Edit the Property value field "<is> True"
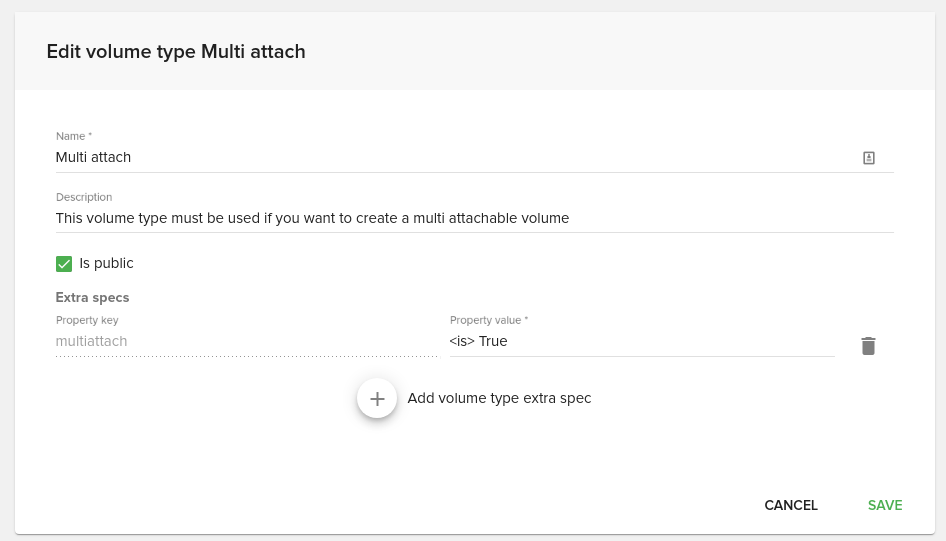Image resolution: width=946 pixels, height=541 pixels. (x=642, y=341)
